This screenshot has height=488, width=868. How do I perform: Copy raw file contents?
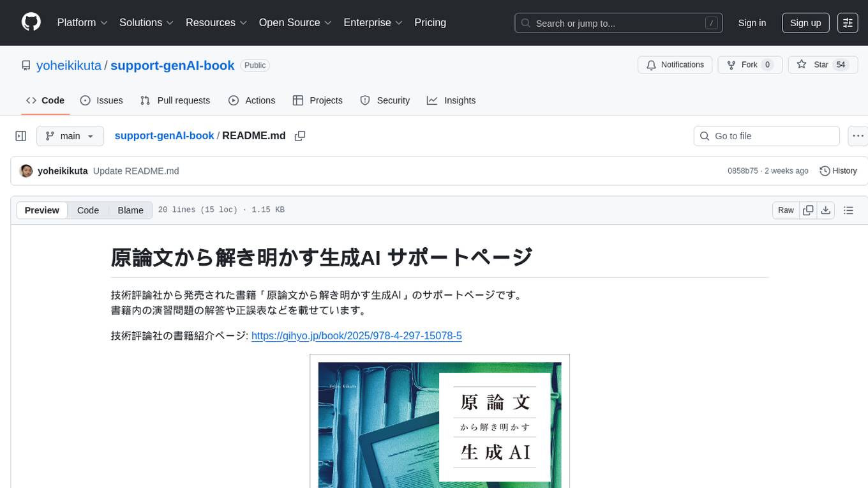(x=808, y=210)
